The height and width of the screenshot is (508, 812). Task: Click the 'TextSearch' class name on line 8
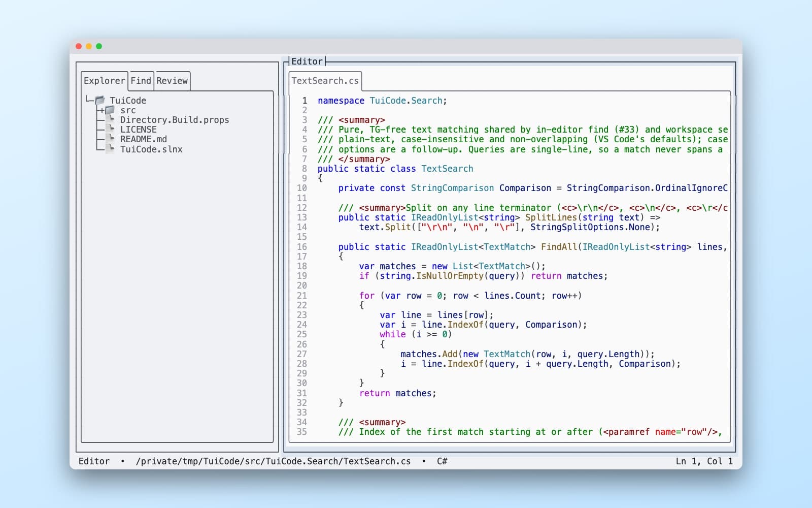click(x=447, y=169)
